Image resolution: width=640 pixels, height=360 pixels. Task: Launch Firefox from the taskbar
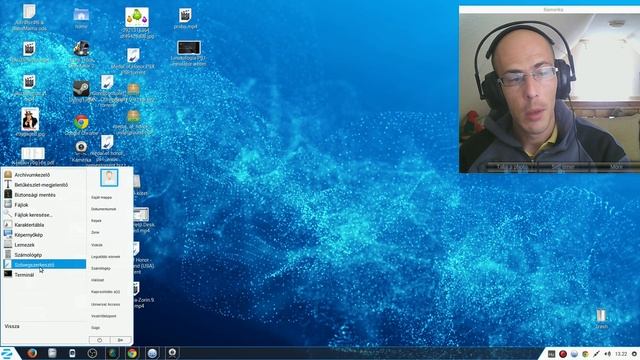(x=32, y=353)
